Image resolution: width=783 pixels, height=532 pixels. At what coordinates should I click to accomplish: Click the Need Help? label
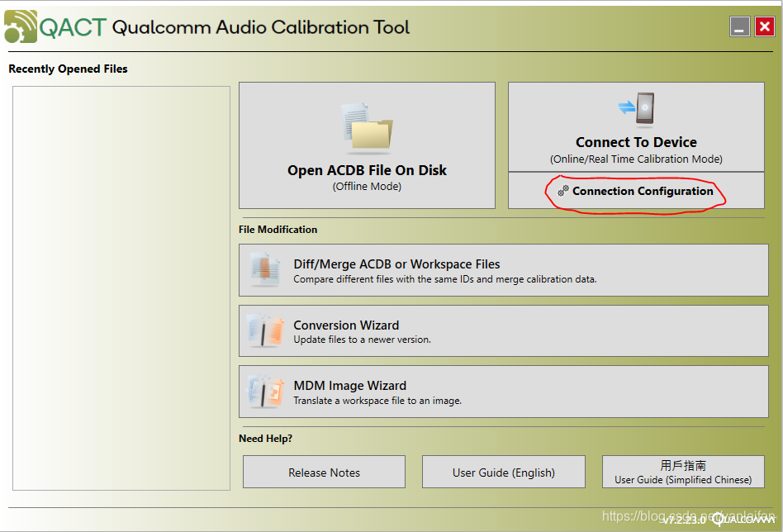[265, 439]
